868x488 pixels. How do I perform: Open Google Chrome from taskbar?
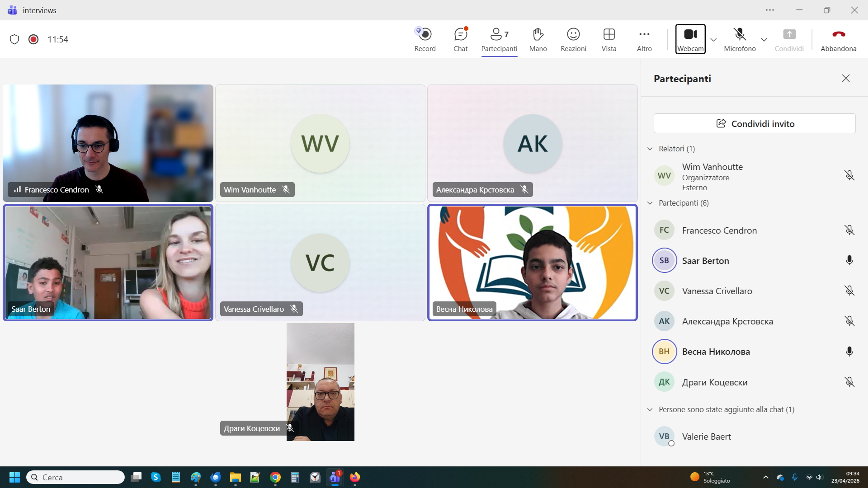(x=275, y=477)
